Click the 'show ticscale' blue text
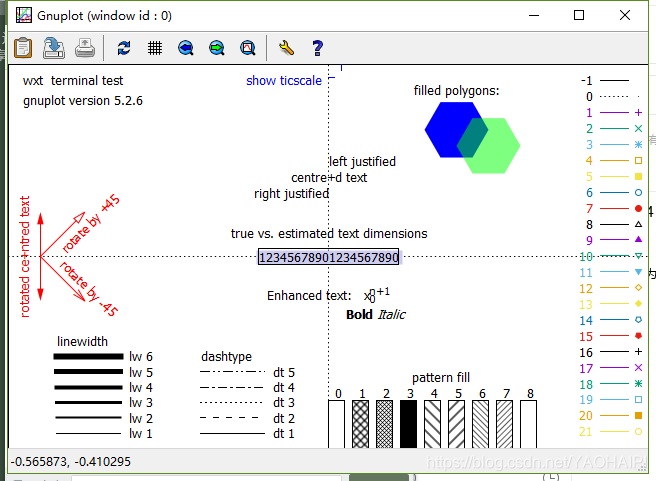 (x=284, y=80)
